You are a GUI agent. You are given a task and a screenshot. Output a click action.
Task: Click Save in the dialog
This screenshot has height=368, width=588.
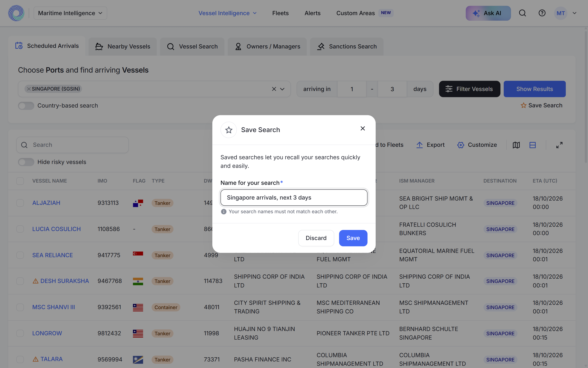[353, 238]
